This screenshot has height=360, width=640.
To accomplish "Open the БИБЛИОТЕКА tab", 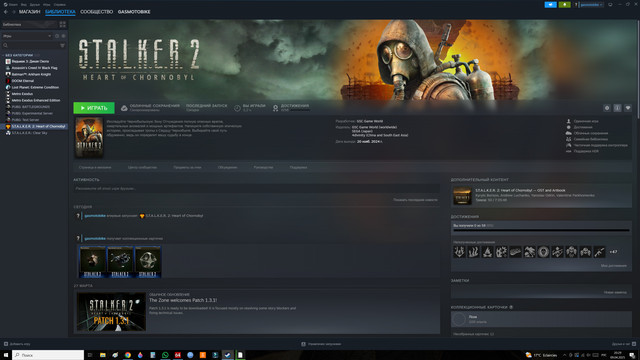I will (x=60, y=12).
